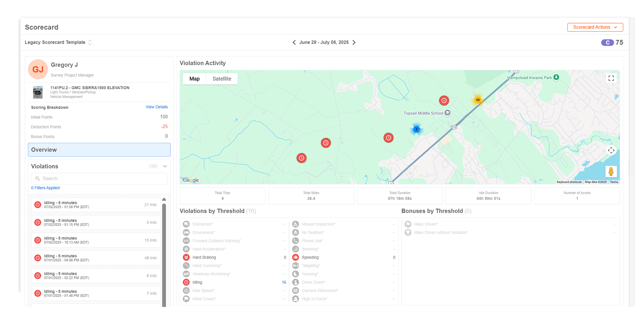Click the GJ driver avatar

[x=38, y=69]
